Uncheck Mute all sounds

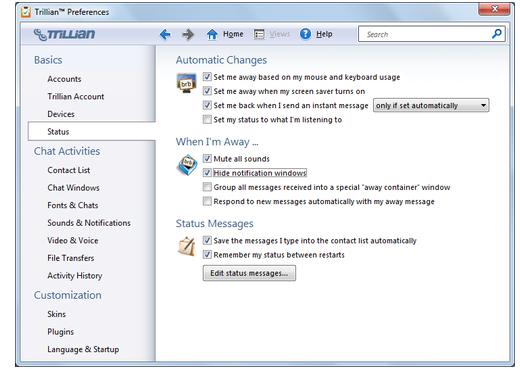tap(207, 159)
